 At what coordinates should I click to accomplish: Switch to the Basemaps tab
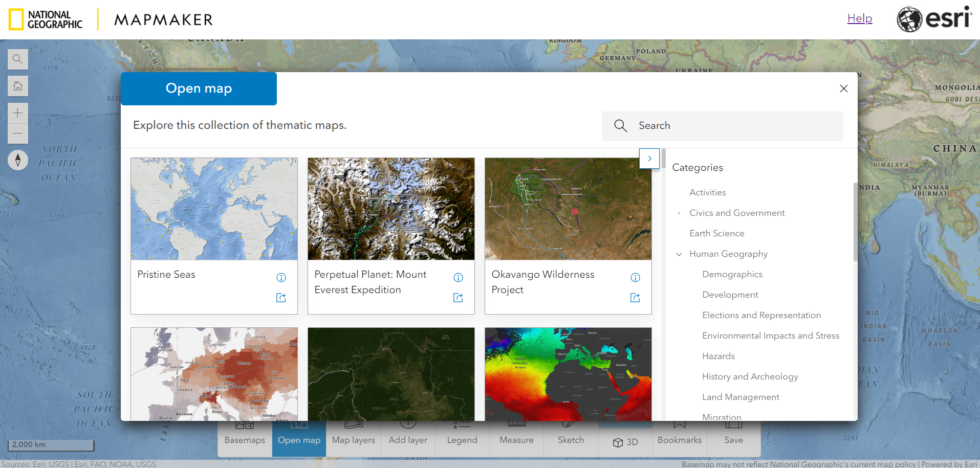[x=244, y=440]
